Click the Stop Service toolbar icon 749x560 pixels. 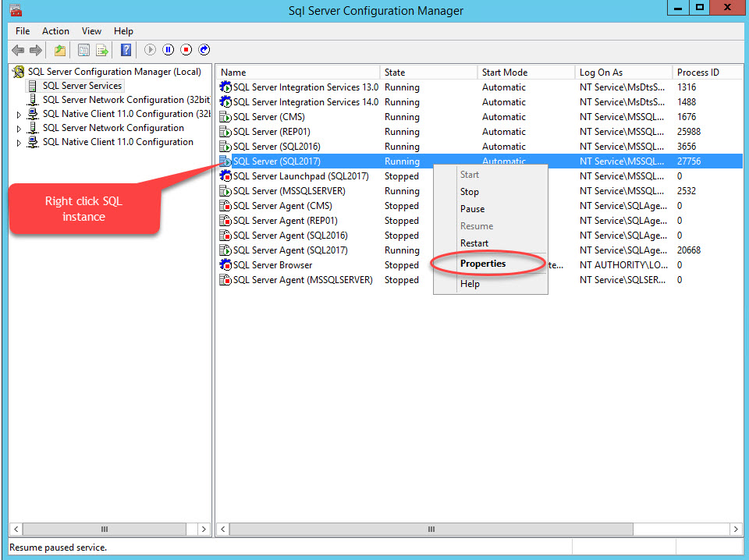[186, 50]
